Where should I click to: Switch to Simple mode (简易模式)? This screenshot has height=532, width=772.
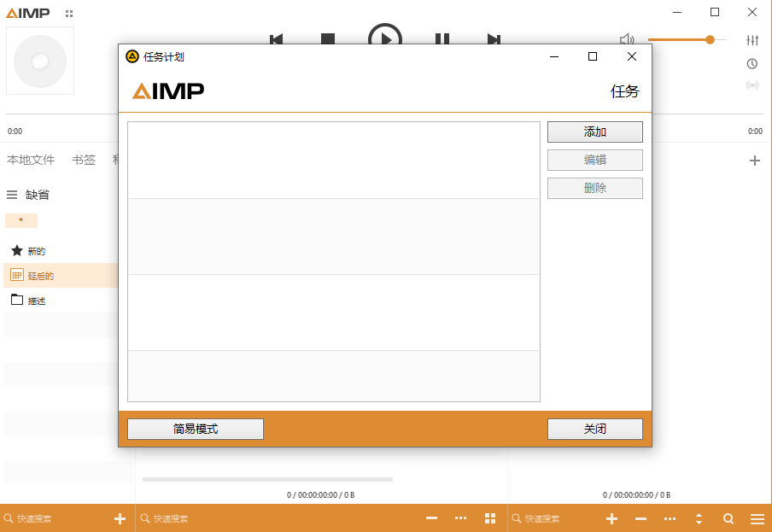point(196,429)
